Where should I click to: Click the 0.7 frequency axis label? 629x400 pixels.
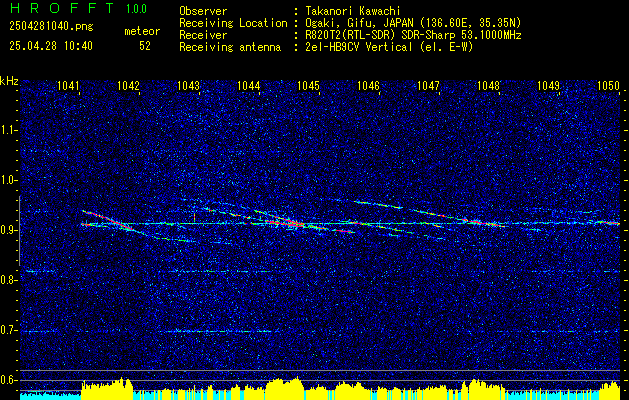click(x=9, y=330)
